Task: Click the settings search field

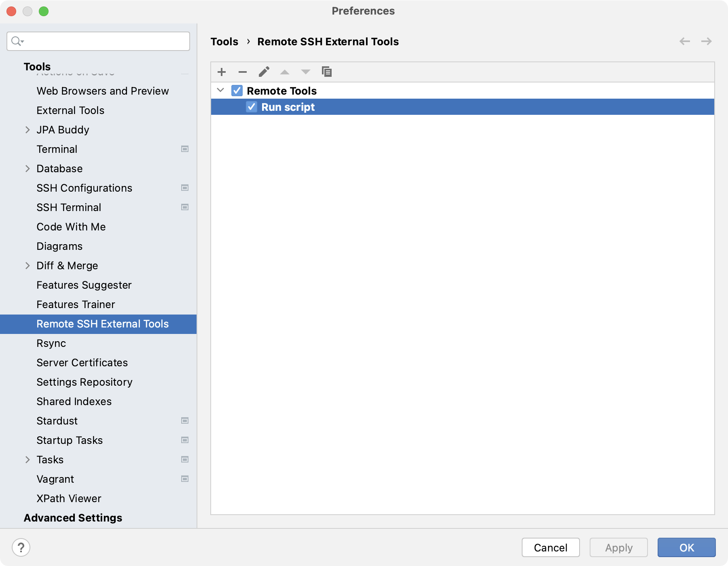Action: point(98,41)
